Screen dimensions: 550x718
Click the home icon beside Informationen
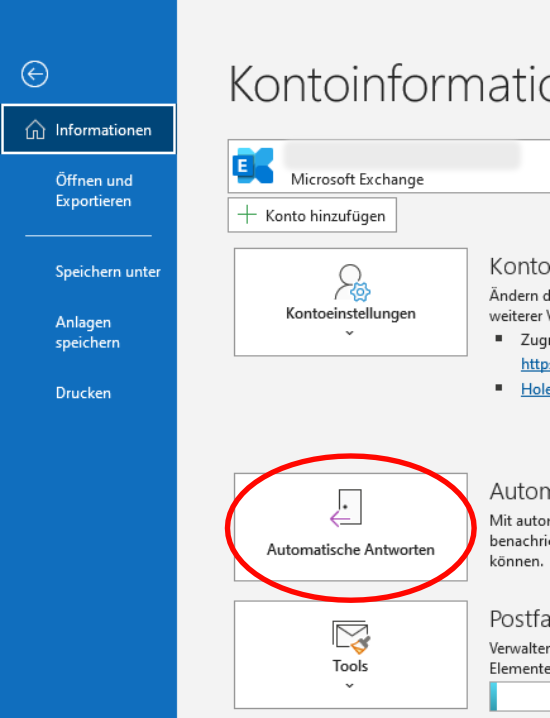point(35,130)
